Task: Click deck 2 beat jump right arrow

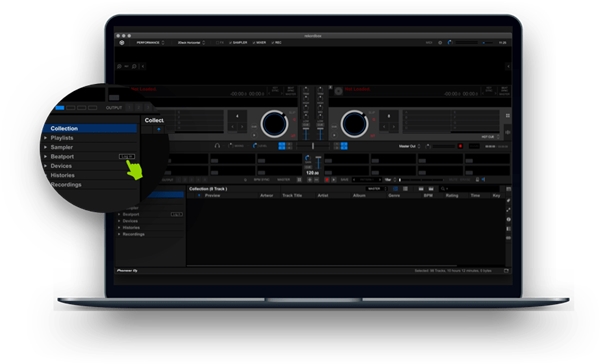Action: pyautogui.click(x=393, y=127)
